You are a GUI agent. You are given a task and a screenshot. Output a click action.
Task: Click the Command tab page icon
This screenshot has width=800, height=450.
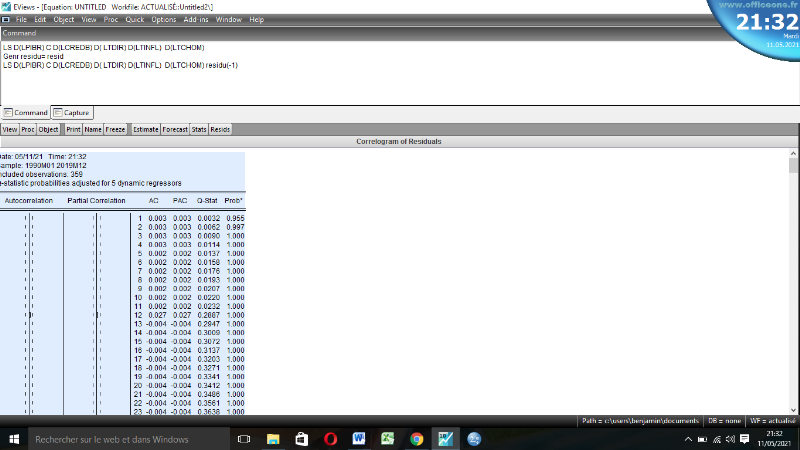[8, 112]
